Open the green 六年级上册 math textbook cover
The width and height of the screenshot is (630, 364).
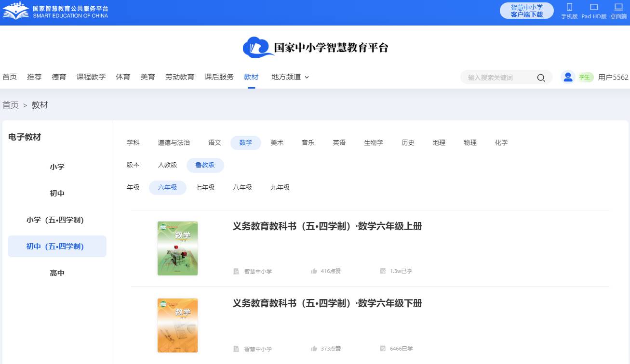click(x=177, y=248)
